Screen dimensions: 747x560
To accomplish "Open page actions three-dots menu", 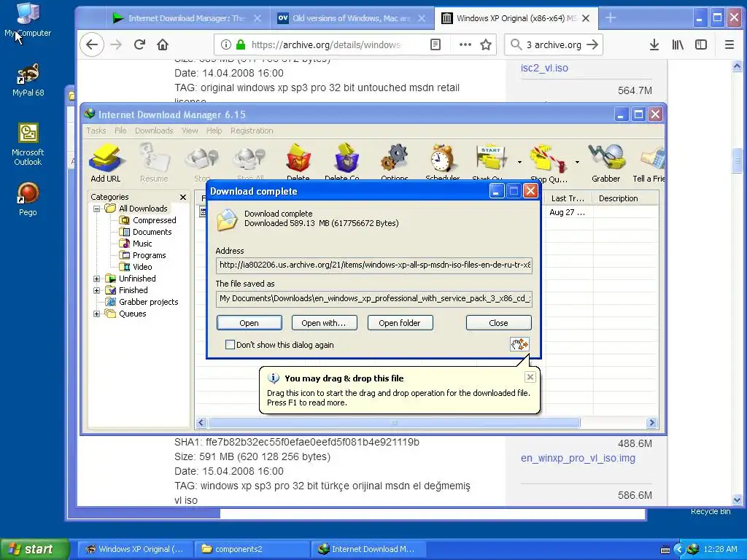I will pyautogui.click(x=465, y=44).
